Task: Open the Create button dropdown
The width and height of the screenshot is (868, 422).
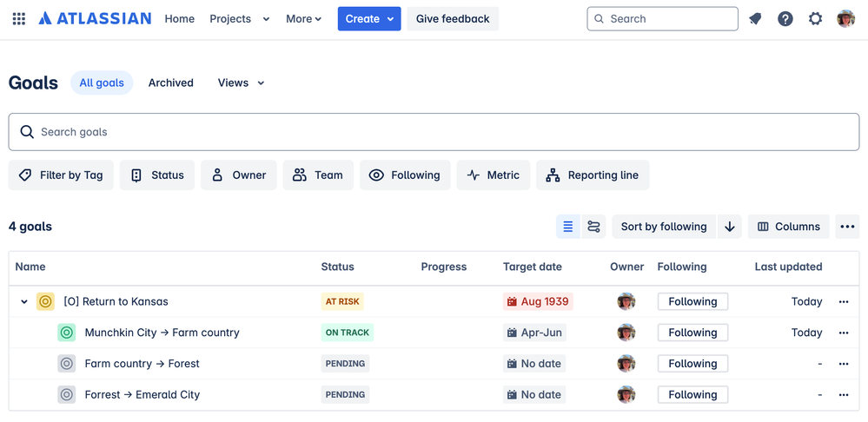Action: pos(369,19)
